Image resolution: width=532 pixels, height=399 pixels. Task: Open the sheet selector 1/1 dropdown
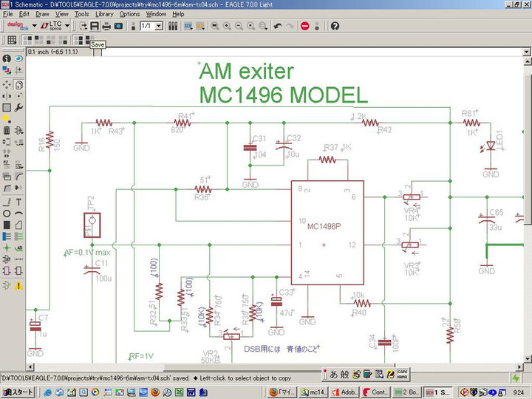[x=160, y=26]
